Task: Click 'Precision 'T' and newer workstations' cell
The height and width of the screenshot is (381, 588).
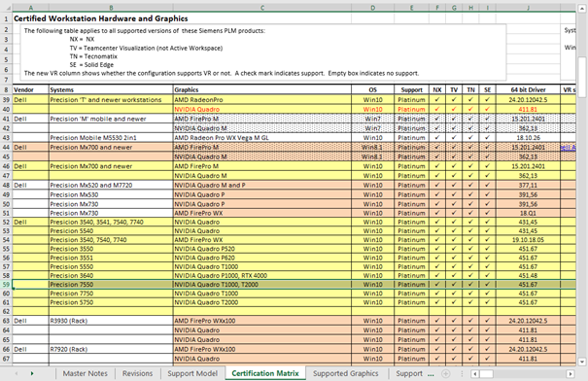Action: tap(111, 100)
